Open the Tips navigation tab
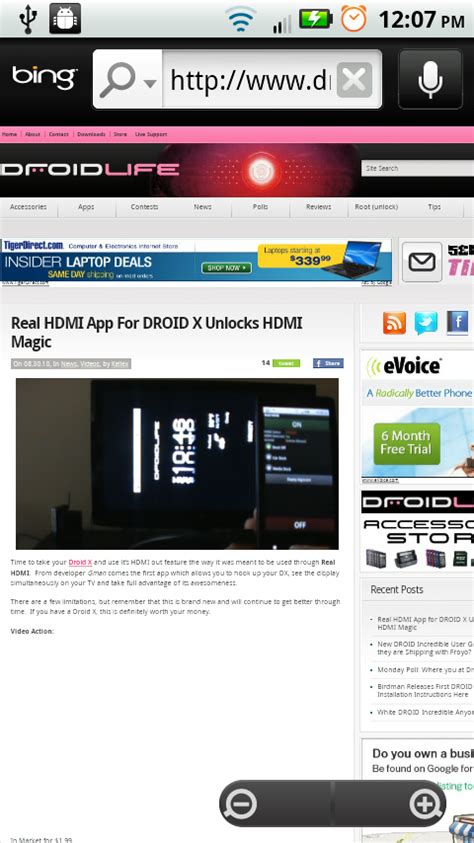 click(x=434, y=207)
